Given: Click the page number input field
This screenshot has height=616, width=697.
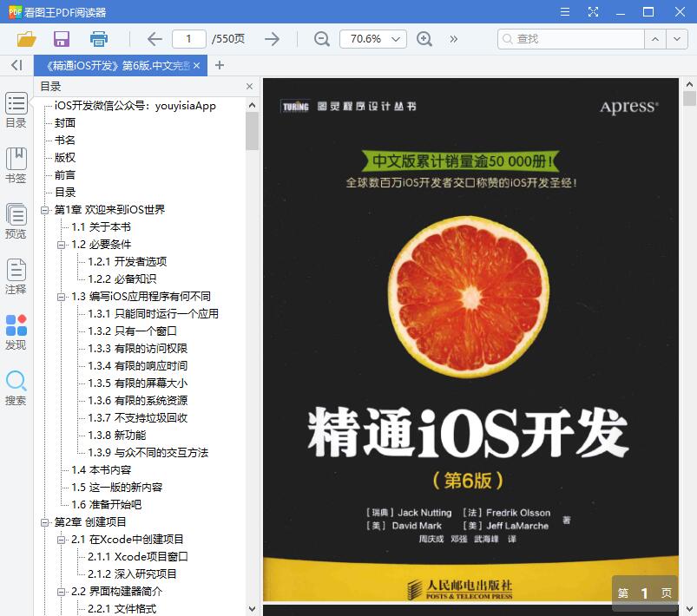Looking at the screenshot, I should (x=192, y=39).
